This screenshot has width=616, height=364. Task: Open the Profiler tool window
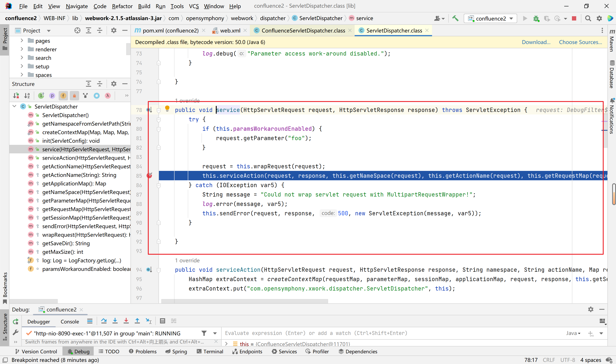[x=317, y=351]
